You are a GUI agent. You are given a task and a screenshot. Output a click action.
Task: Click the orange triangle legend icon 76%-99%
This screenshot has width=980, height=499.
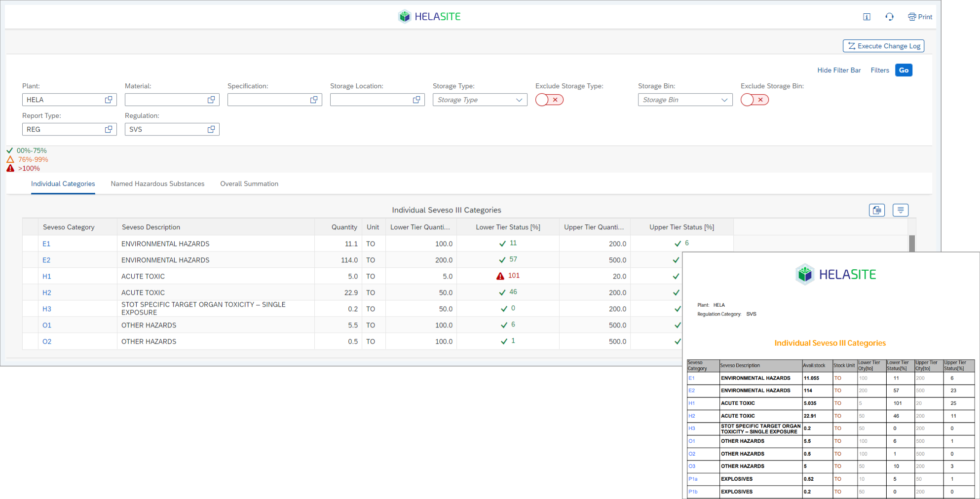[x=10, y=159]
